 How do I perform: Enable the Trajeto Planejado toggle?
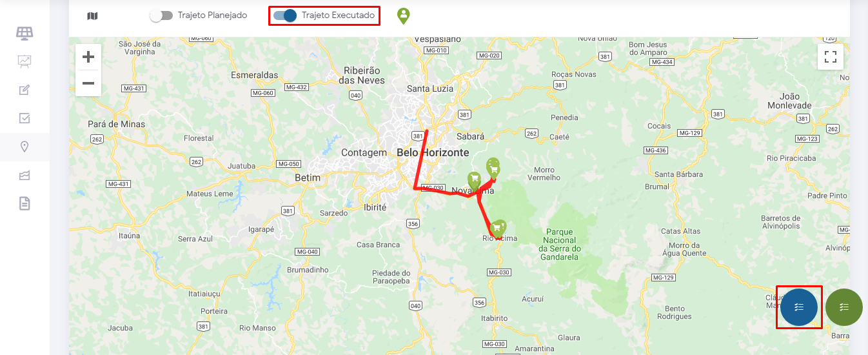161,15
